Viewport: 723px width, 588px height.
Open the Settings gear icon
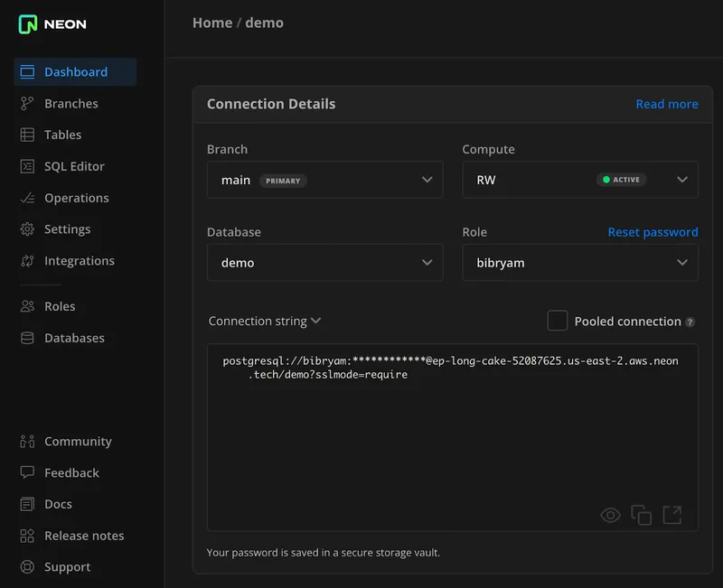[27, 229]
